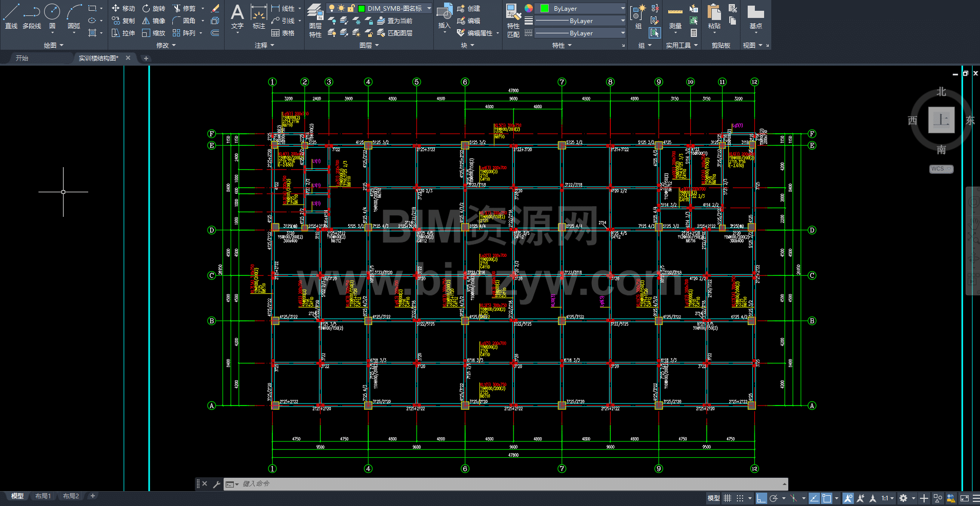Select the Line (直线) drawing tool
Viewport: 980px width, 506px height.
(11, 15)
